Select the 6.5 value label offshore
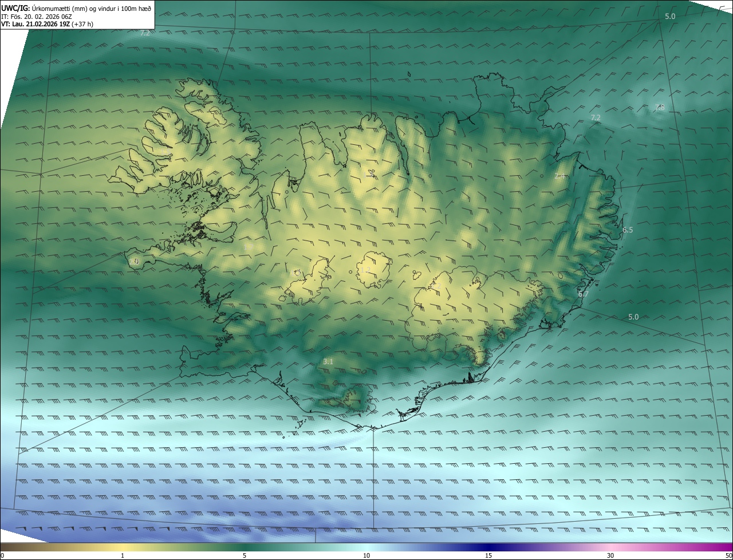 tap(628, 230)
